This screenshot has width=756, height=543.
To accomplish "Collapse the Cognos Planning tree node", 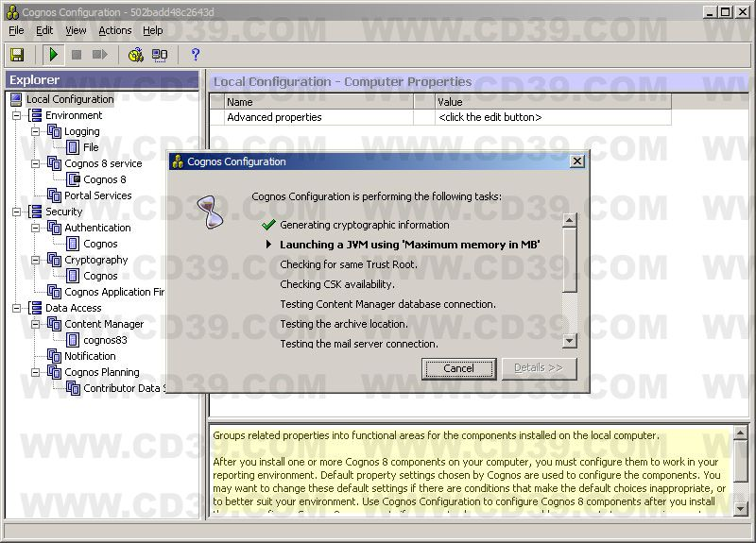I will coord(35,372).
